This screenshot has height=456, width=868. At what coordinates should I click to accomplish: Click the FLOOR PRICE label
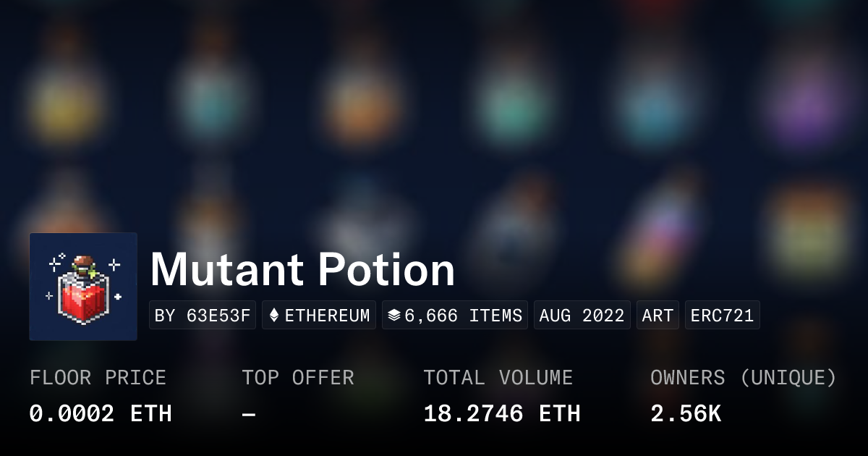click(98, 378)
